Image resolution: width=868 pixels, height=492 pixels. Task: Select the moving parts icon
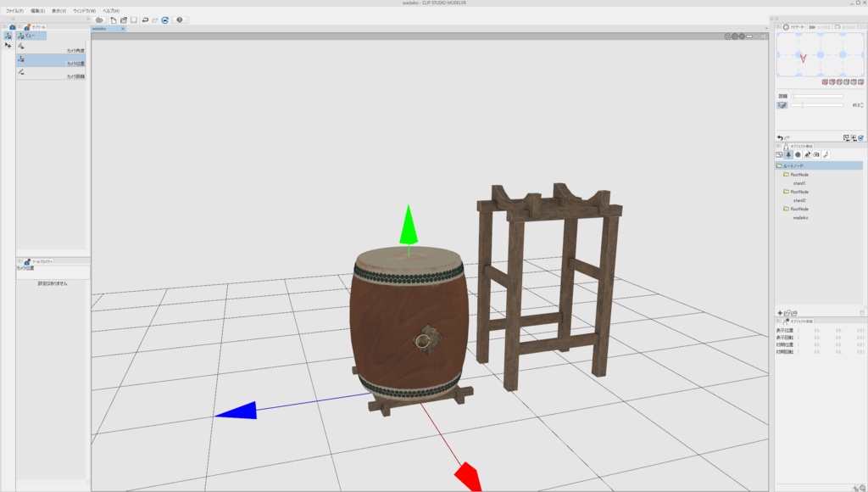coord(826,154)
